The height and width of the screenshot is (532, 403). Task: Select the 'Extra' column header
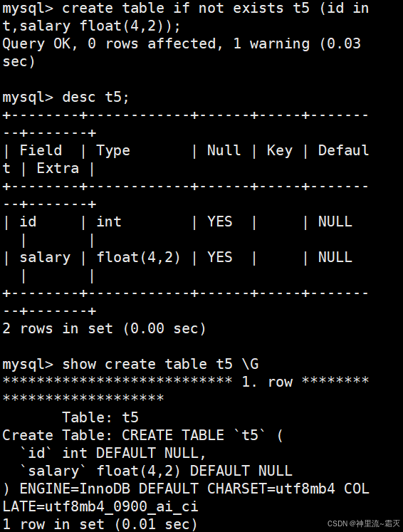coord(58,168)
